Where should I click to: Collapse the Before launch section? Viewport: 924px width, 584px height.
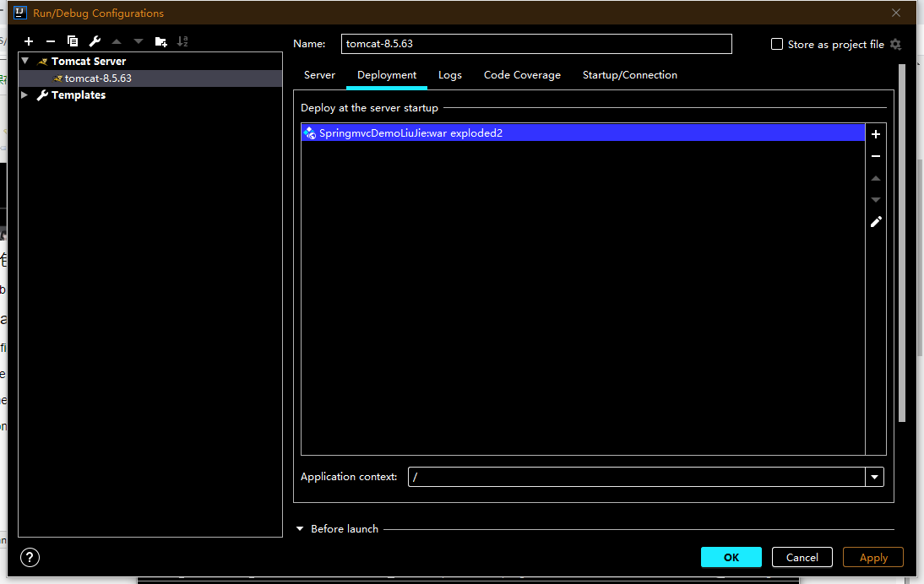(300, 528)
